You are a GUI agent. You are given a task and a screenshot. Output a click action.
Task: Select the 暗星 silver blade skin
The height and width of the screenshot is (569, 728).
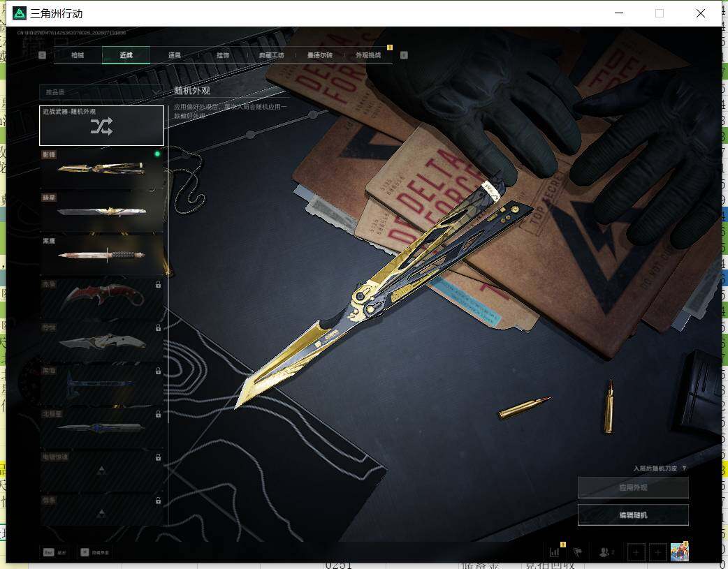pos(102,211)
